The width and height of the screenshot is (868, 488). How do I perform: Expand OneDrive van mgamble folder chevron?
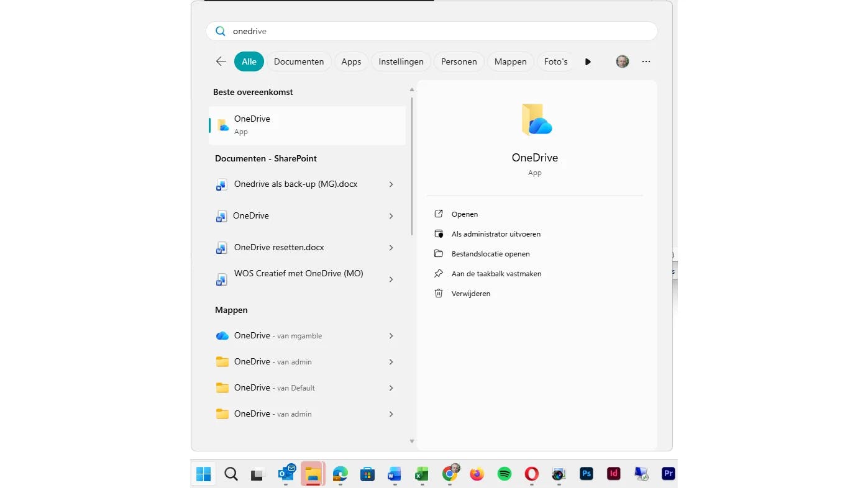click(391, 336)
